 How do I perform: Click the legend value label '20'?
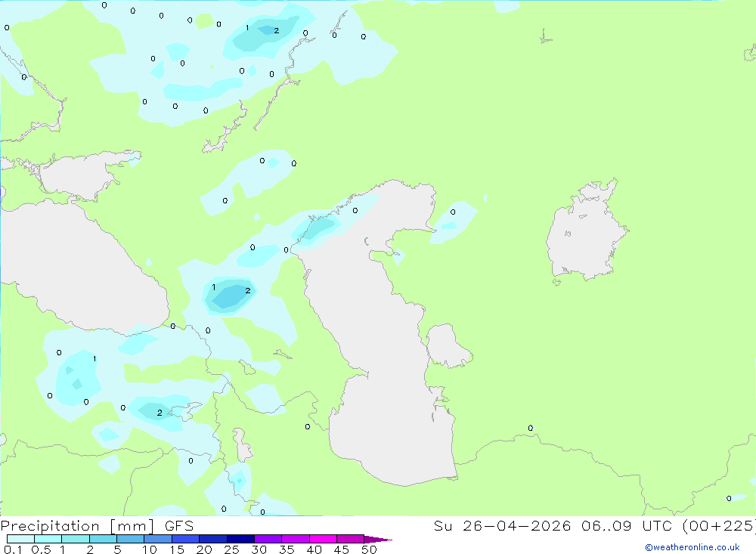pyautogui.click(x=204, y=549)
